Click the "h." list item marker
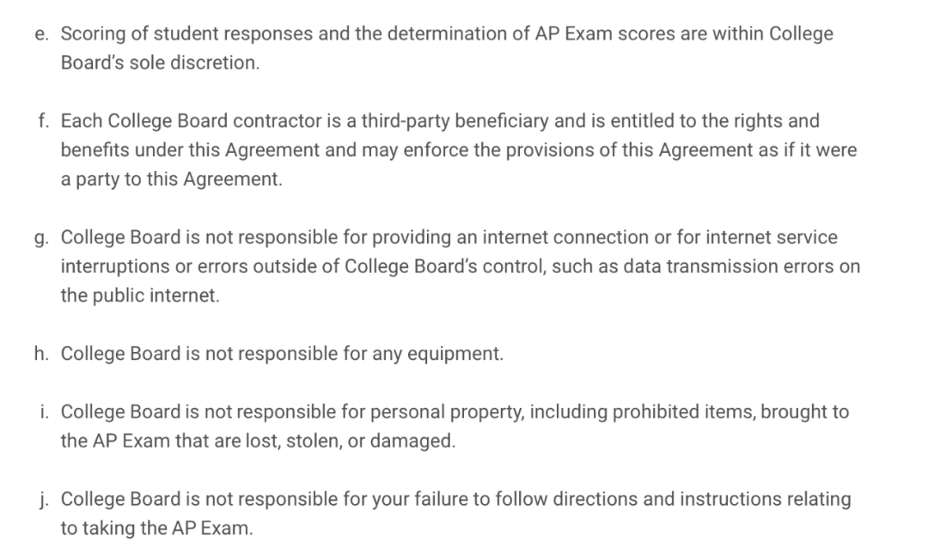 (41, 354)
